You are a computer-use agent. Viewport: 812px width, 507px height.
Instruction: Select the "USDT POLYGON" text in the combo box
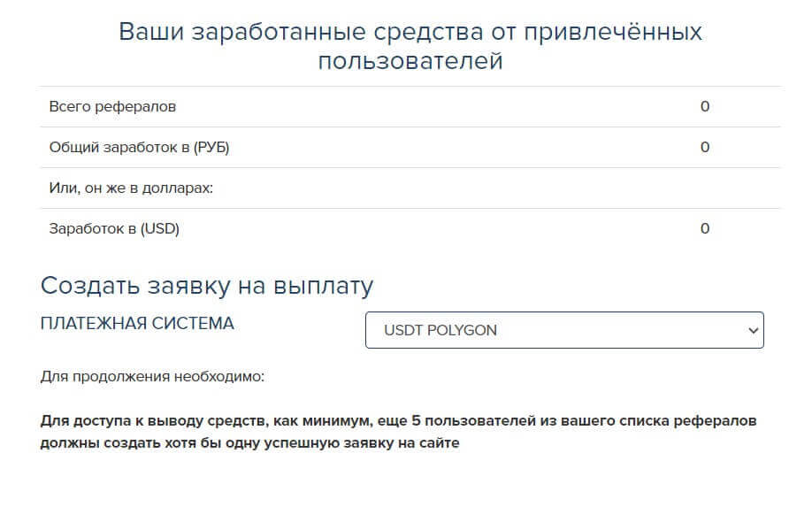tap(440, 330)
